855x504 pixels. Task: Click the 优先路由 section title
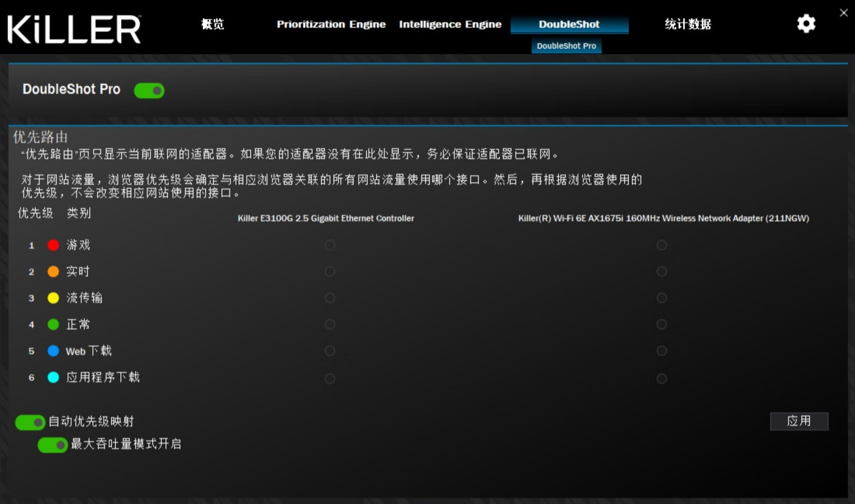coord(40,137)
